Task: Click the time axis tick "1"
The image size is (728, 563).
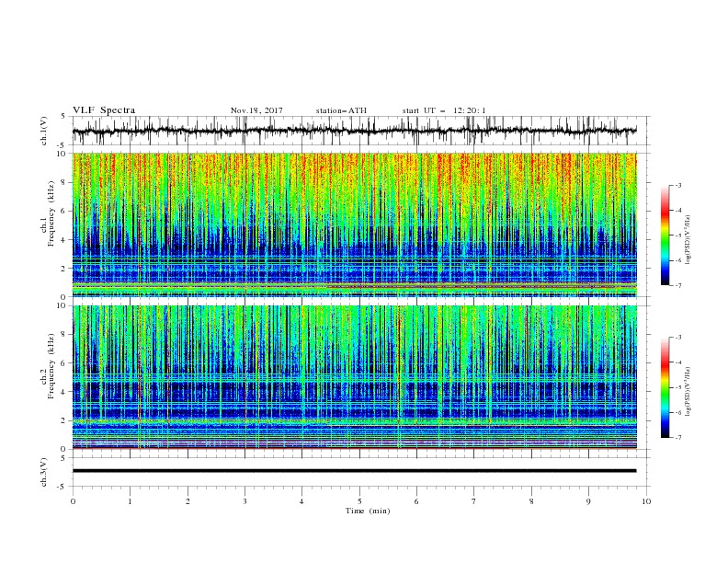Action: [130, 501]
